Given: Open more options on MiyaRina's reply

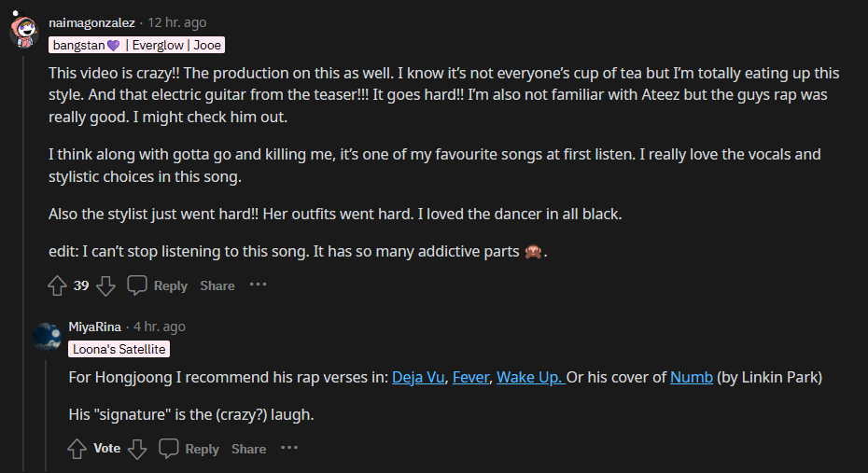Looking at the screenshot, I should (289, 448).
